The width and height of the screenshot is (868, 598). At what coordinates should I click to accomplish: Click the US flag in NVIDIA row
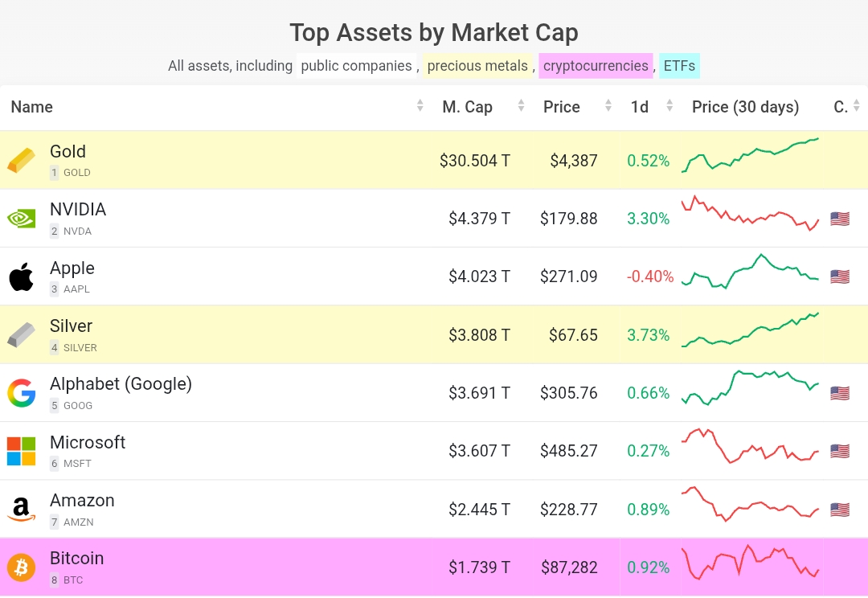click(x=839, y=219)
